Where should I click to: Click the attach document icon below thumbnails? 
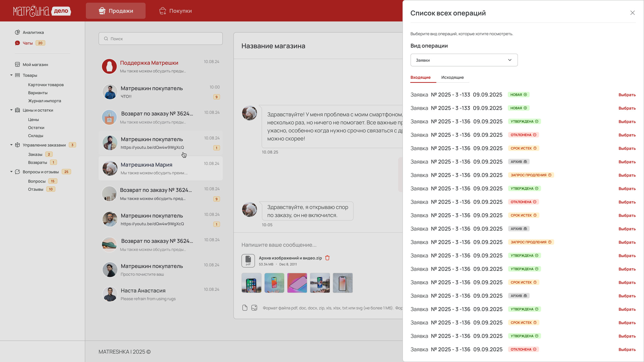click(x=245, y=308)
